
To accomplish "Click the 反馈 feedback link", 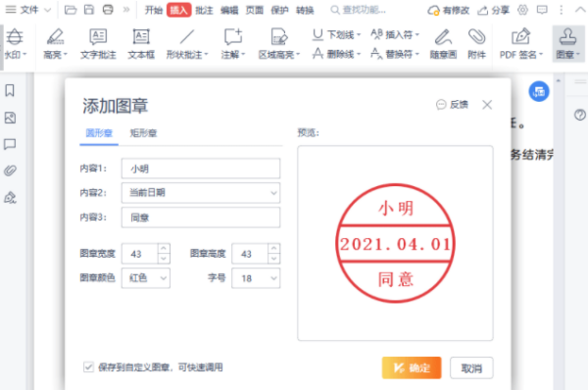I will point(452,105).
